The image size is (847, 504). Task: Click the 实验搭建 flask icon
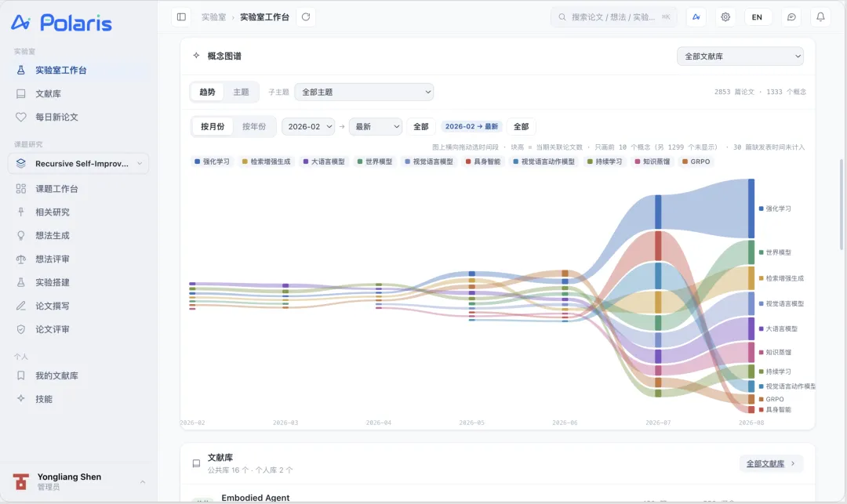coord(20,282)
